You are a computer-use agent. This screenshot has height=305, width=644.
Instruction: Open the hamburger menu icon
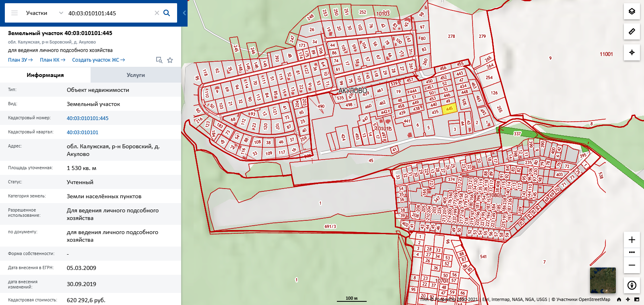point(14,13)
